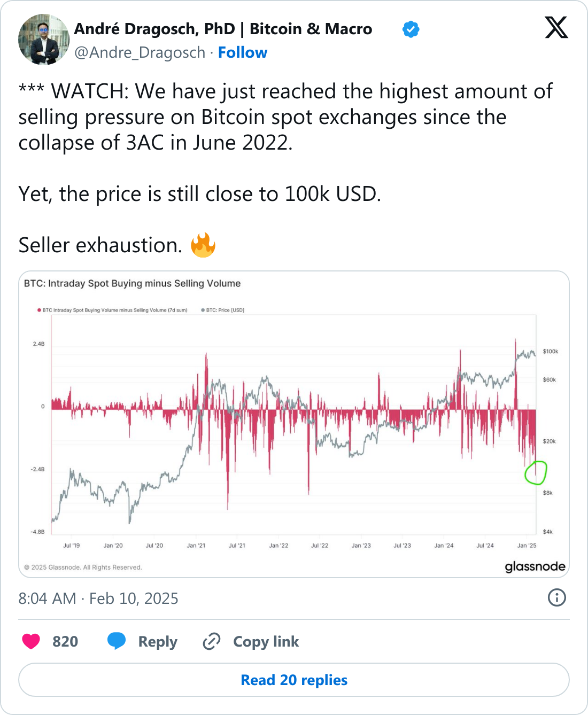Screen dimensions: 588x715
Task: Open the embedded Bitcoin chart image
Action: point(294,424)
